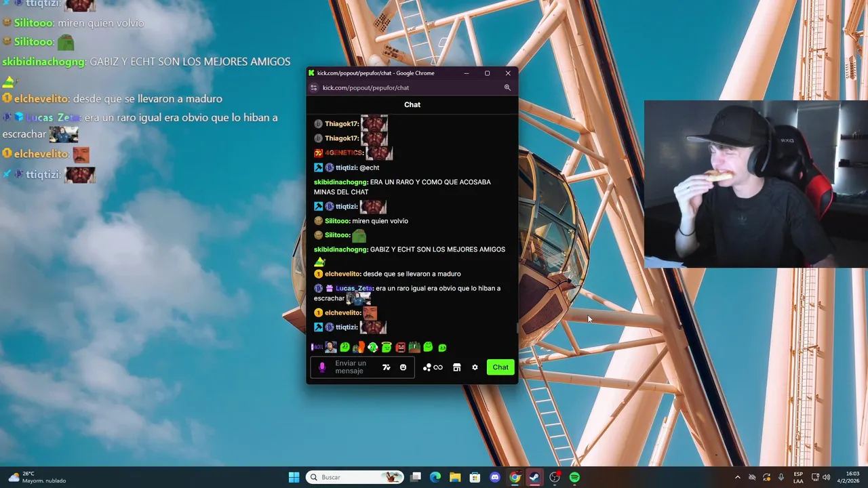Switch to Google Chrome on the taskbar
Viewport: 868px width, 488px height.
(515, 477)
